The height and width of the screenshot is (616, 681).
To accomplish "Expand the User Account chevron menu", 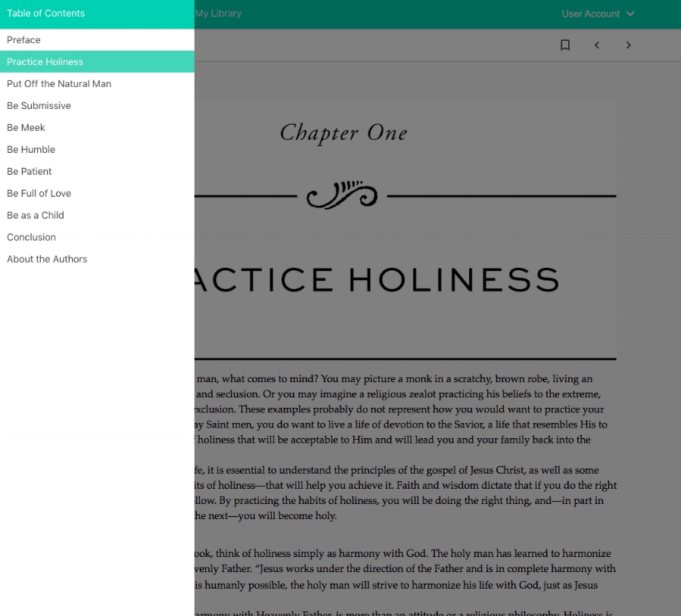I will [x=631, y=14].
